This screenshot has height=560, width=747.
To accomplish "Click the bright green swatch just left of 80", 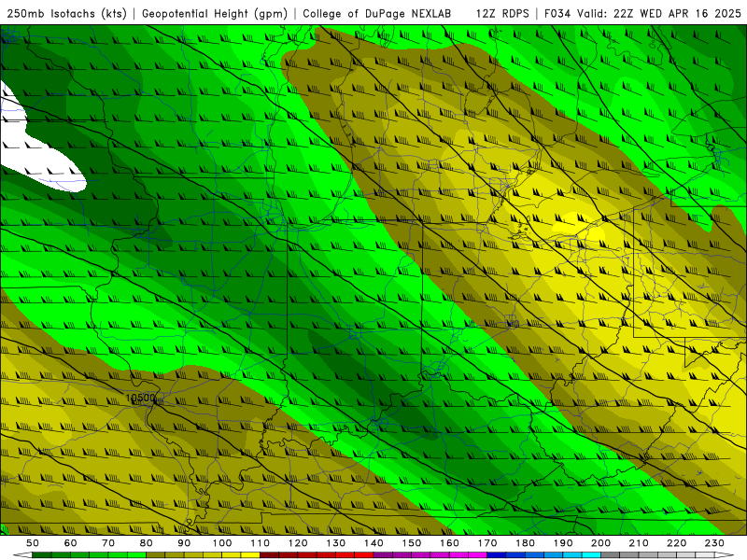I will click(136, 555).
